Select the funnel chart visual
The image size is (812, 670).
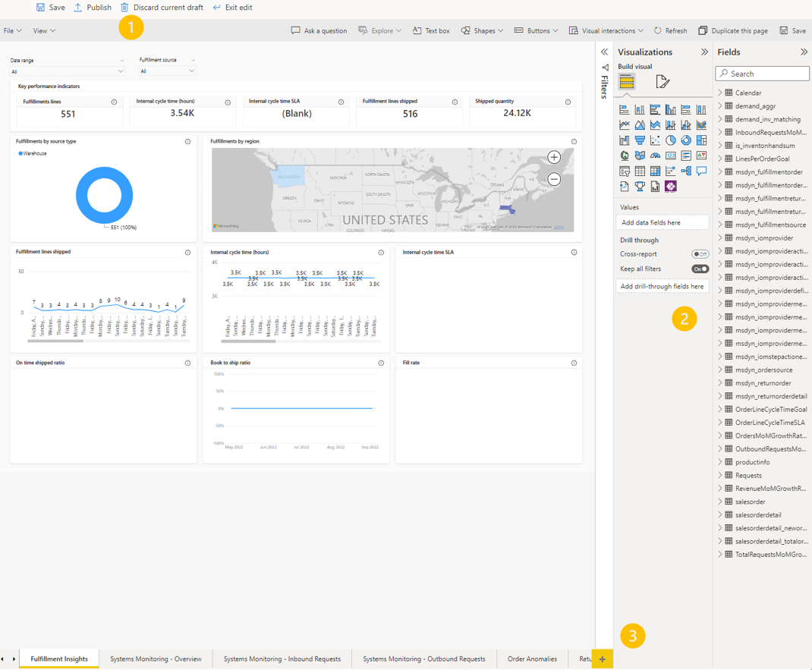[640, 140]
